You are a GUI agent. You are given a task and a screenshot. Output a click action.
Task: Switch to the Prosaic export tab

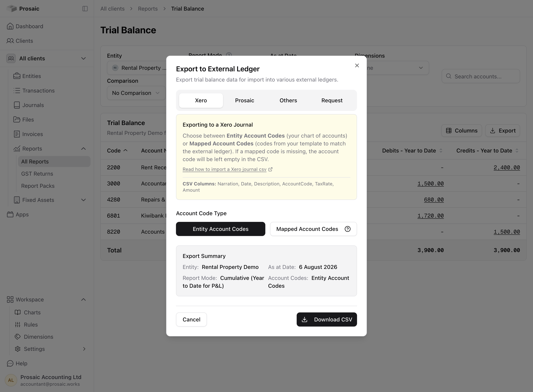coord(245,100)
